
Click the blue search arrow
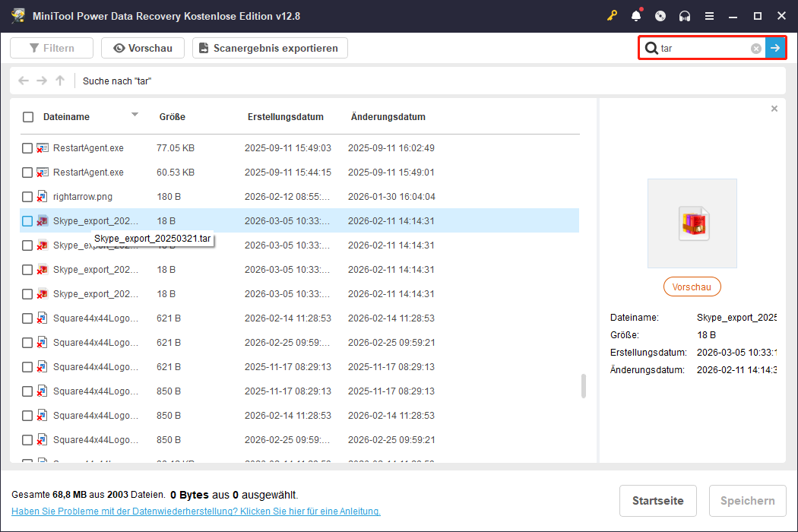pos(775,47)
